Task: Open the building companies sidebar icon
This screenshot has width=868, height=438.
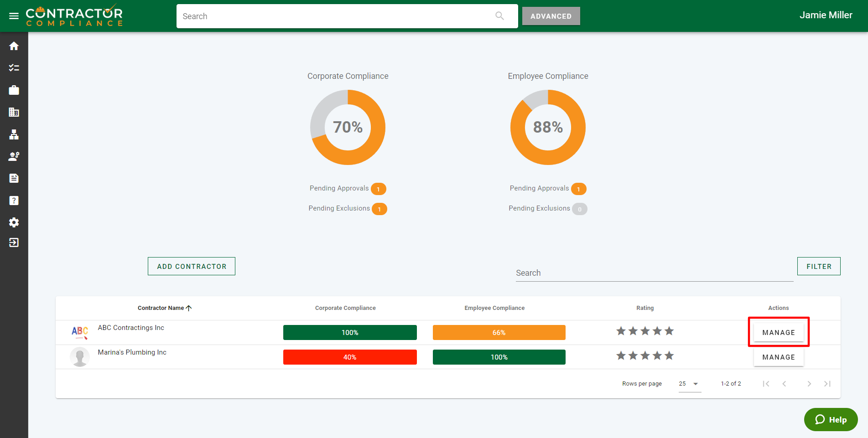Action: [x=14, y=112]
